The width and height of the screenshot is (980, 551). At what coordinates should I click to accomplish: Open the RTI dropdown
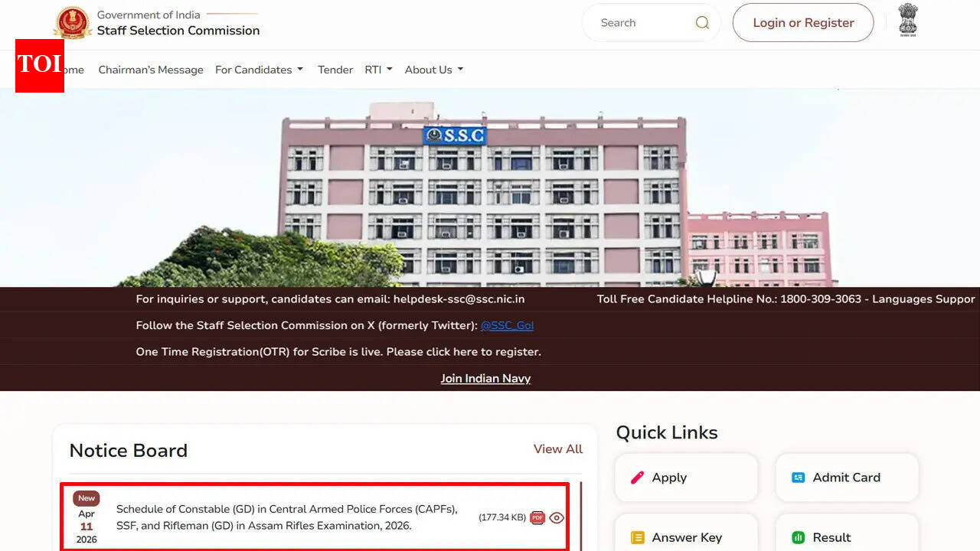(x=377, y=70)
